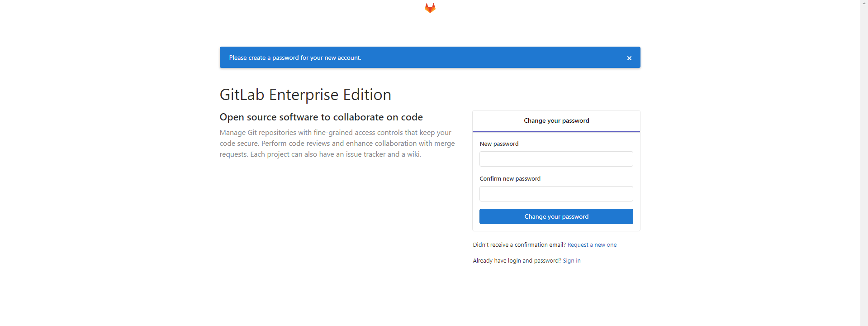Click the vertical scrollbar on the right
868x326 pixels.
coord(864,163)
